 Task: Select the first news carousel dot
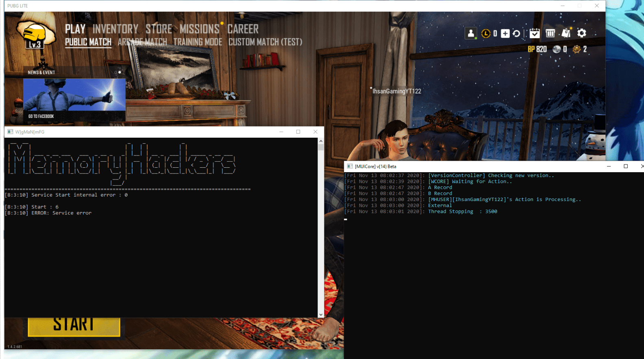(x=116, y=72)
